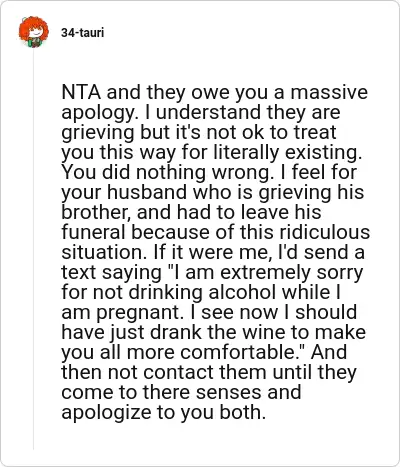
Task: Open the 34-tauri user profile
Action: point(82,33)
